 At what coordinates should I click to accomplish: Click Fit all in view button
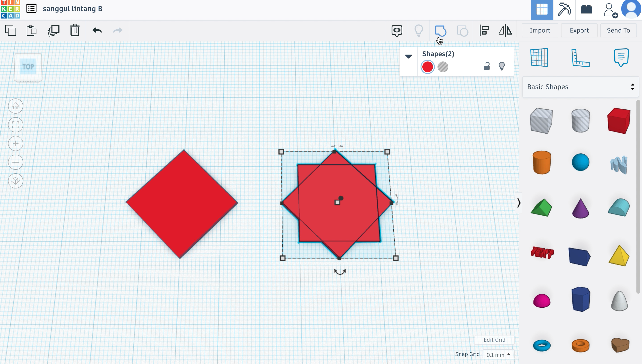pos(16,125)
